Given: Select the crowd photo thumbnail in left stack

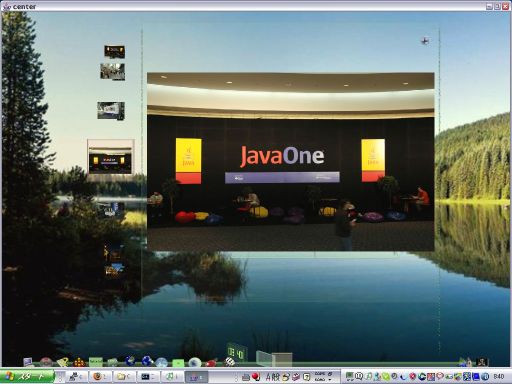Looking at the screenshot, I should tap(113, 72).
